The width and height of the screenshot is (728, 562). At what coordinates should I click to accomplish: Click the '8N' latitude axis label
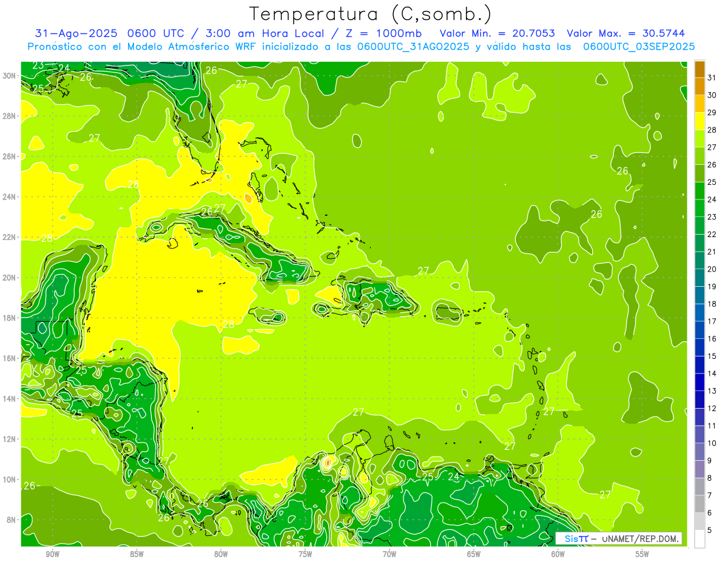click(12, 520)
